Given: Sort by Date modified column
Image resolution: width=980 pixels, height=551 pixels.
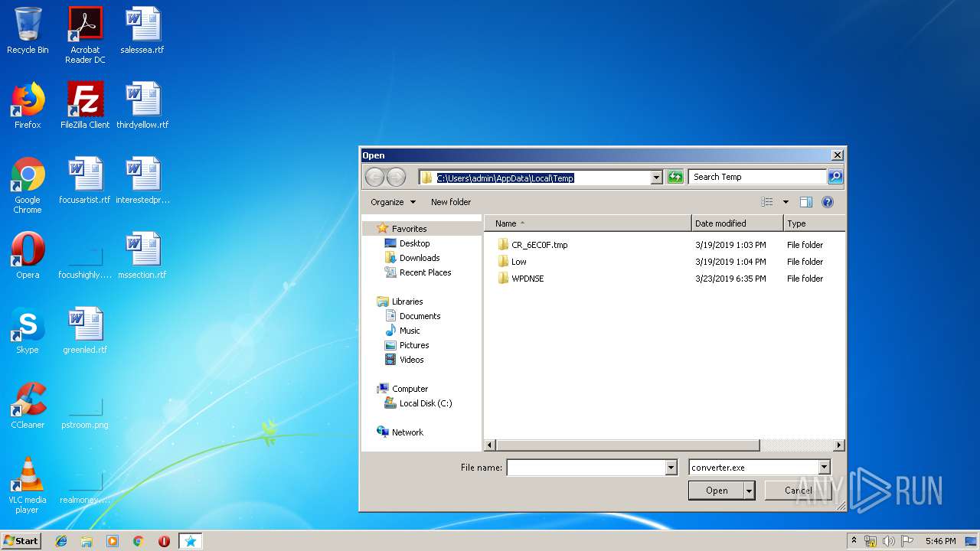Looking at the screenshot, I should [738, 223].
